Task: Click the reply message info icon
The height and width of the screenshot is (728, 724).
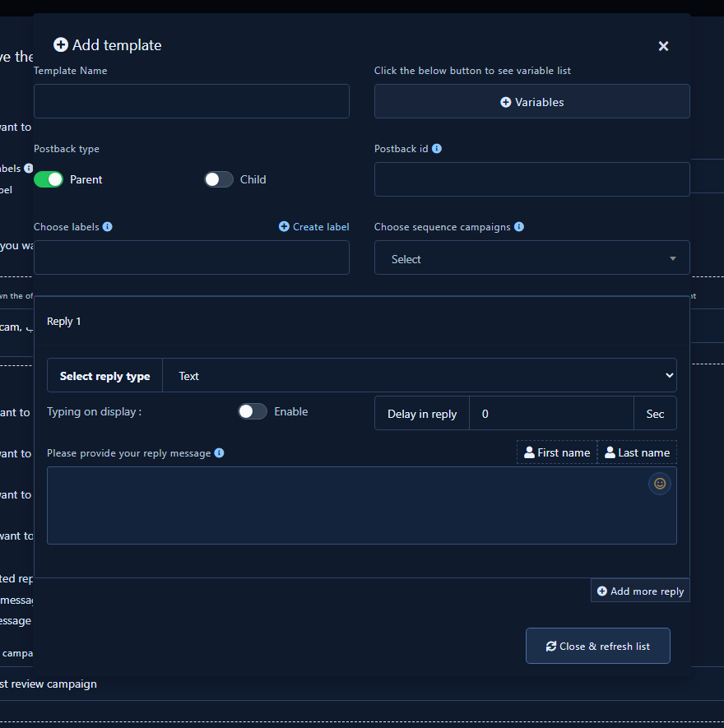Action: (x=219, y=452)
